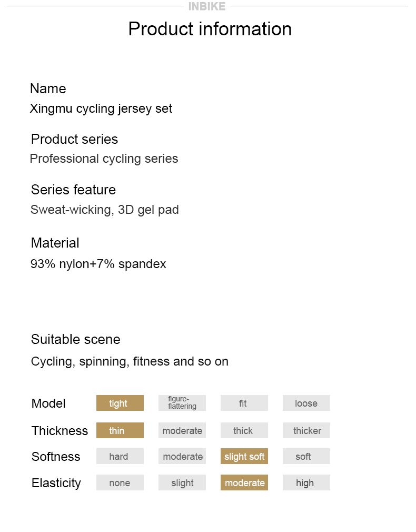Select the tight Model option
The image size is (416, 532).
(x=120, y=403)
